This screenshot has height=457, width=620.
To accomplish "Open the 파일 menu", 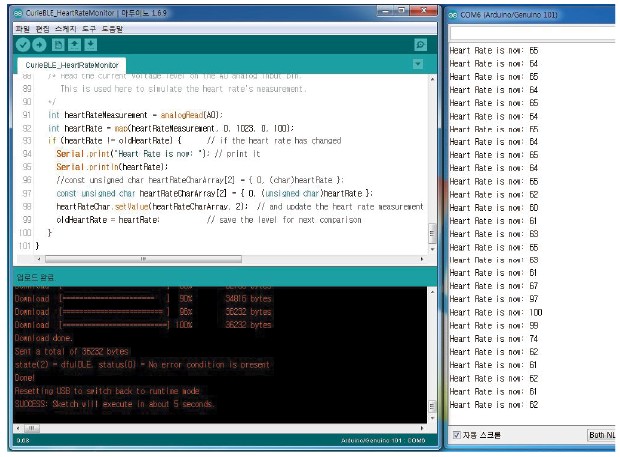I will pyautogui.click(x=23, y=29).
